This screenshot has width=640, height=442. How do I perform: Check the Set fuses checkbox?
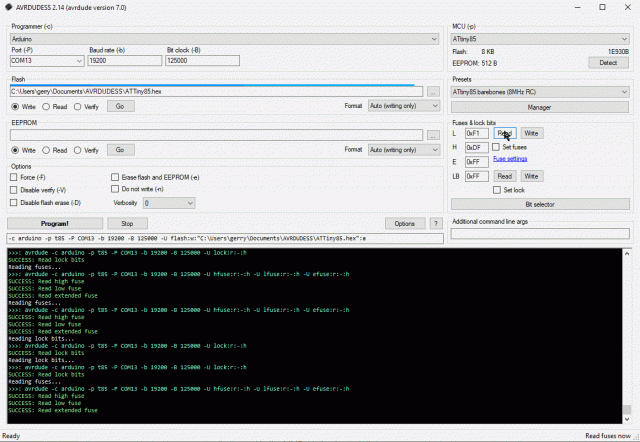[x=496, y=146]
